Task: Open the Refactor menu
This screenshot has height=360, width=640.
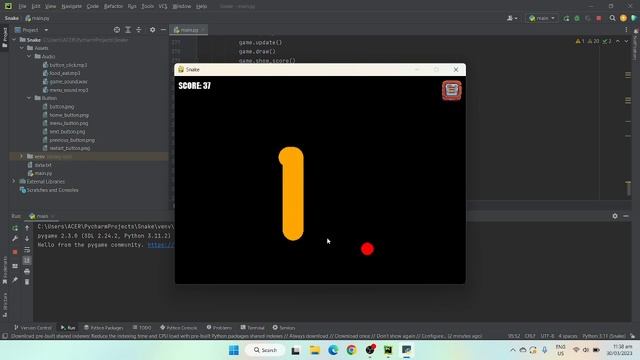Action: [113, 6]
